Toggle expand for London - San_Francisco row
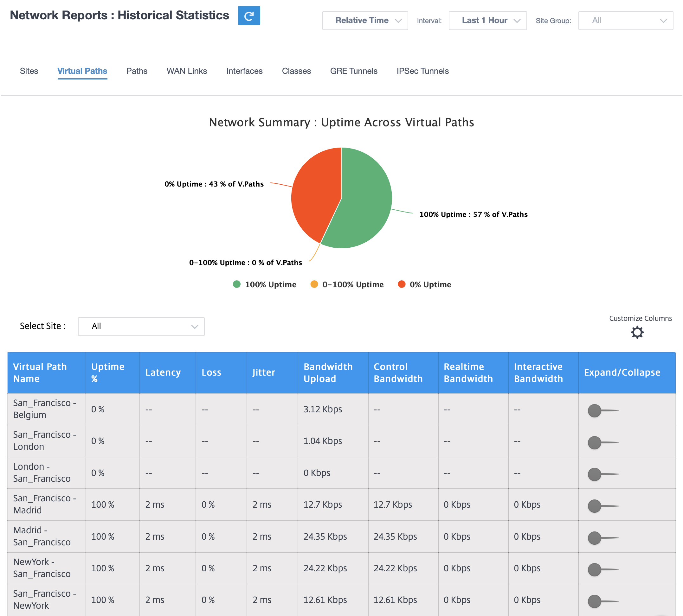 603,474
